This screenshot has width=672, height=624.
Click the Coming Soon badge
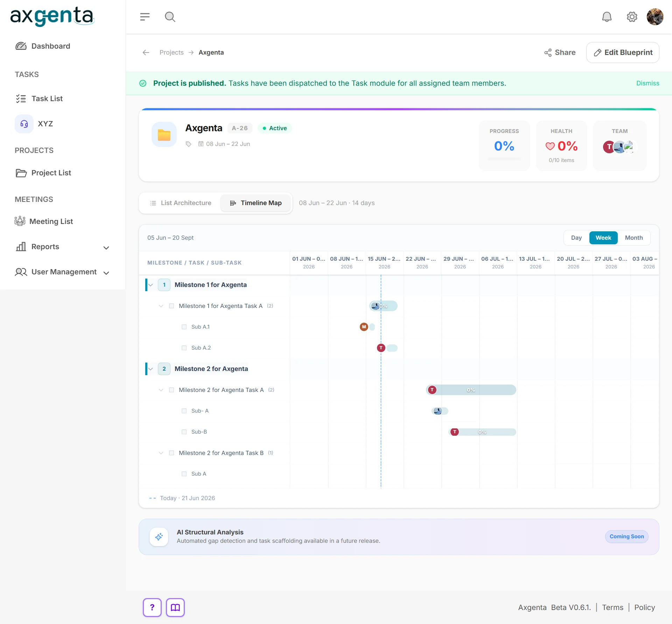pos(626,537)
